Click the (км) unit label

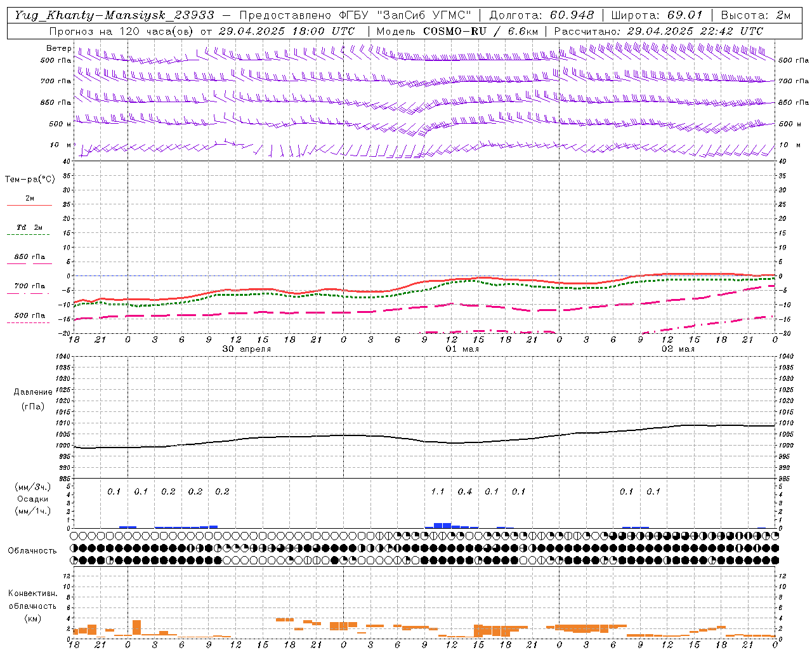coord(33,618)
